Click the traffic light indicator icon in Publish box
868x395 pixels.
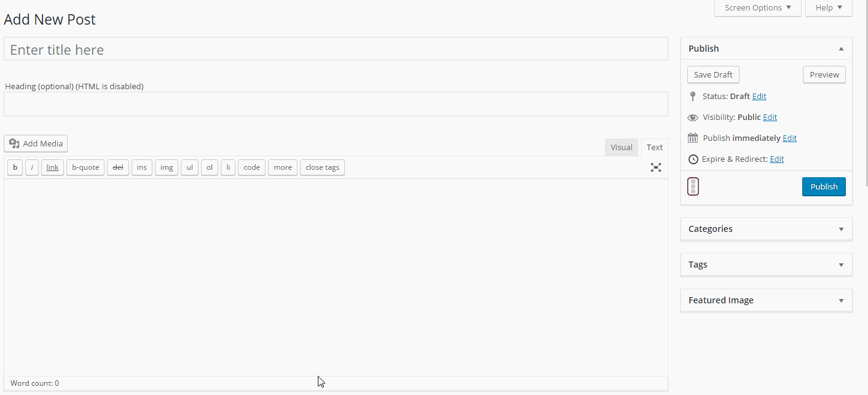coord(693,186)
